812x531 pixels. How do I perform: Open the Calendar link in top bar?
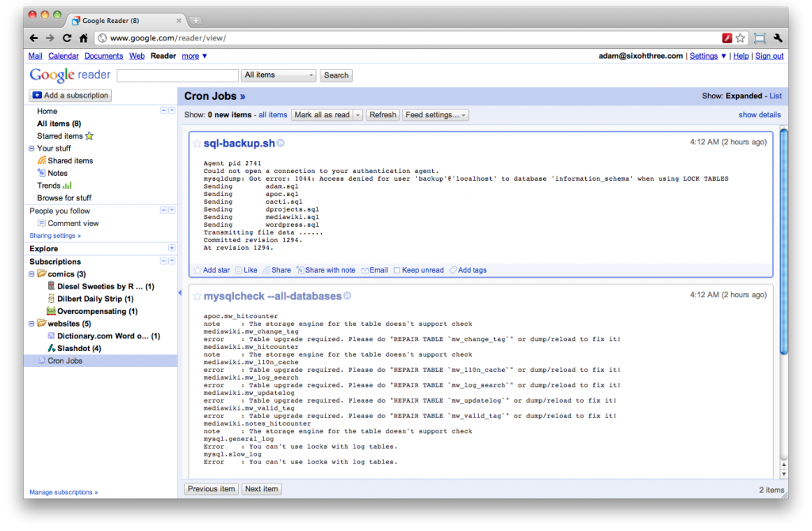tap(63, 56)
